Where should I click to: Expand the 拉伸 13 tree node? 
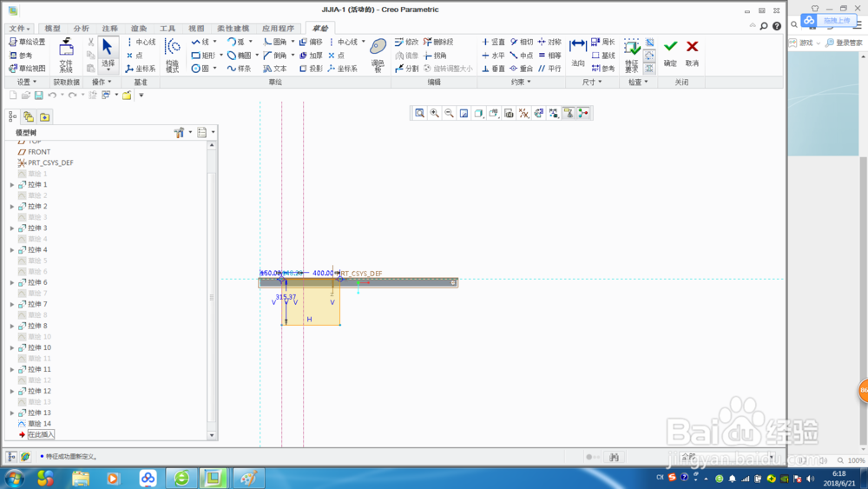click(x=12, y=413)
